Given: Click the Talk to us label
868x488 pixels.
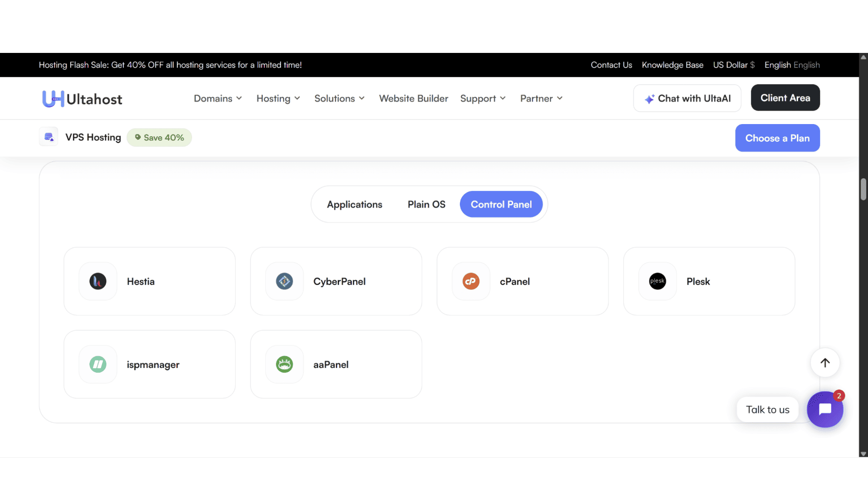Looking at the screenshot, I should tap(767, 409).
